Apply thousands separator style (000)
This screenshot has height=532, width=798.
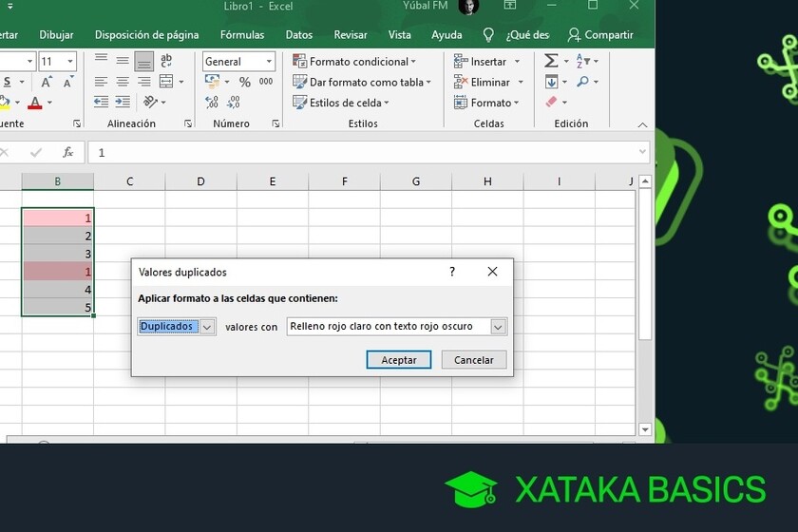[x=266, y=82]
